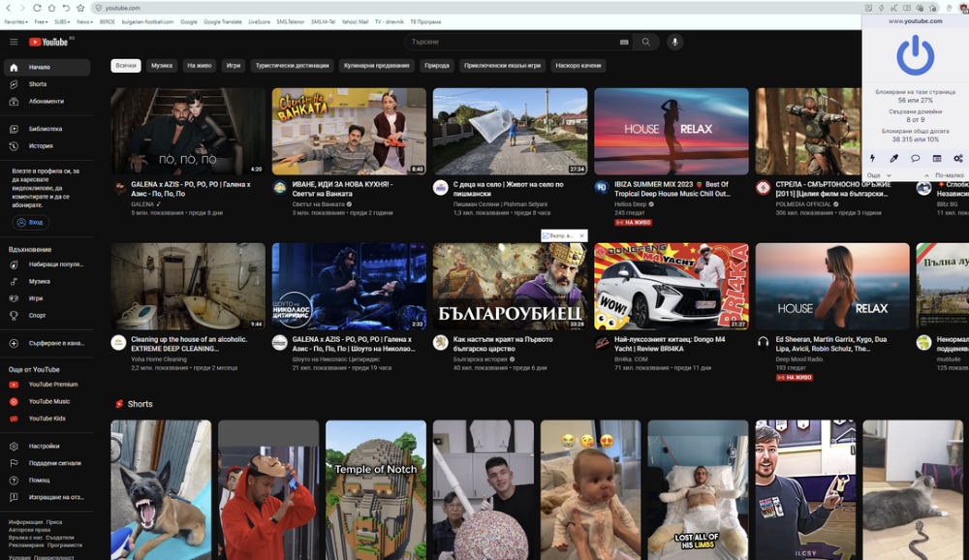Close the small popup above БЪЛГАРОУБИЕЦ

pyautogui.click(x=581, y=235)
